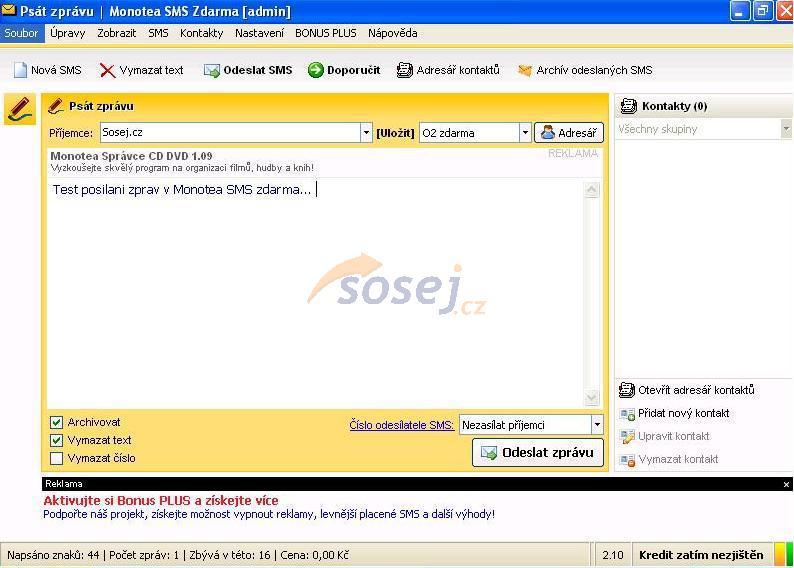
Task: Open the Nastavení menu
Action: [259, 33]
